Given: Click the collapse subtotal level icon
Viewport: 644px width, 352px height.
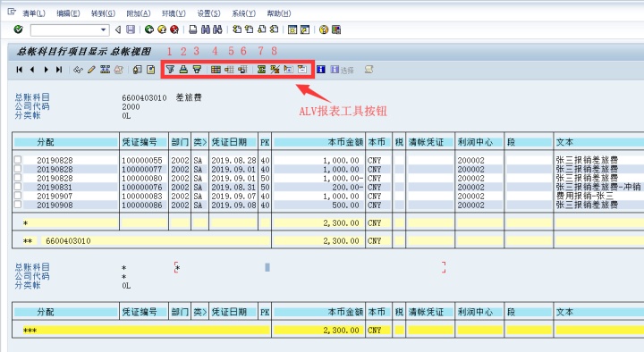Looking at the screenshot, I should pos(302,70).
